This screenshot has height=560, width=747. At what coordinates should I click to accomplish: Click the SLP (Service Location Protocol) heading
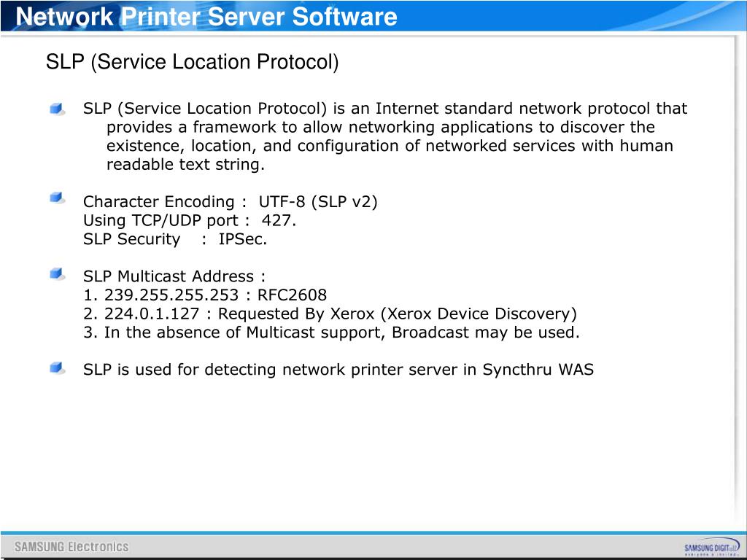pos(192,62)
